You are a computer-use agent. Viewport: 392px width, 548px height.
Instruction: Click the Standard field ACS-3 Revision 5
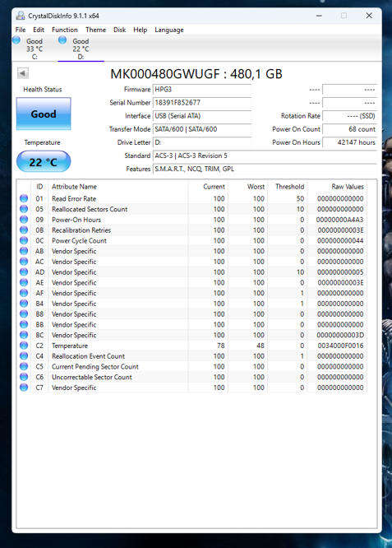[x=265, y=156]
